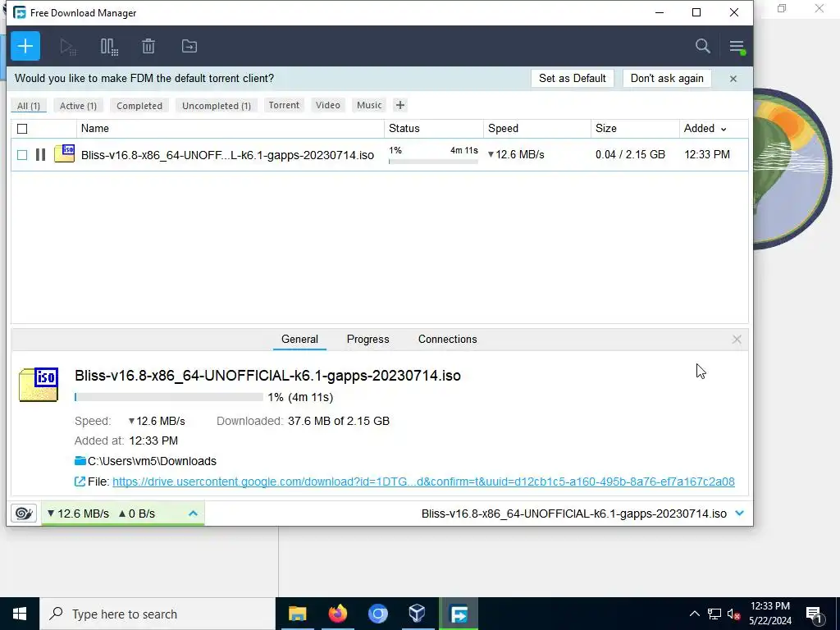Filter by Torrent tag

point(284,105)
